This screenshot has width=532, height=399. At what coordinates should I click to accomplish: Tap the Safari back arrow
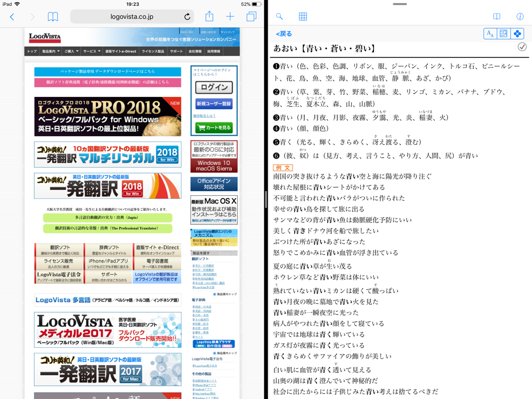(12, 16)
